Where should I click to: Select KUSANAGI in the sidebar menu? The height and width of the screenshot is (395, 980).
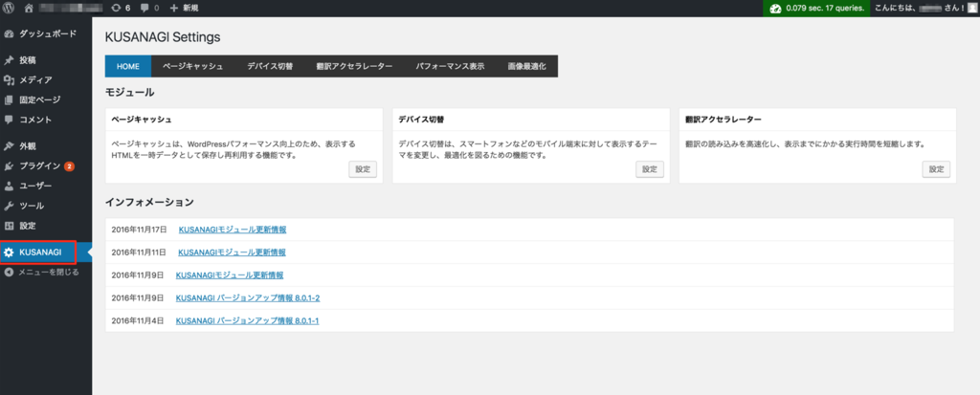click(40, 252)
